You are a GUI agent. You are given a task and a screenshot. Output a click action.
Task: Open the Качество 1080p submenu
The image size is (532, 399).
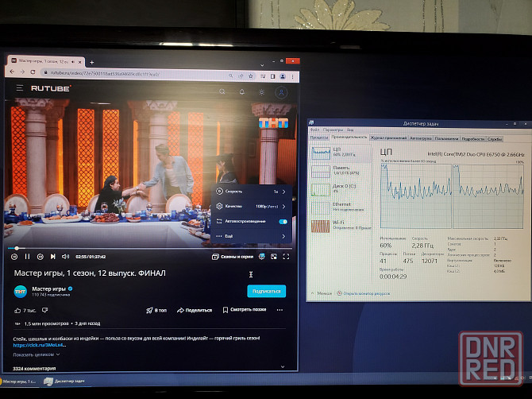tap(251, 207)
